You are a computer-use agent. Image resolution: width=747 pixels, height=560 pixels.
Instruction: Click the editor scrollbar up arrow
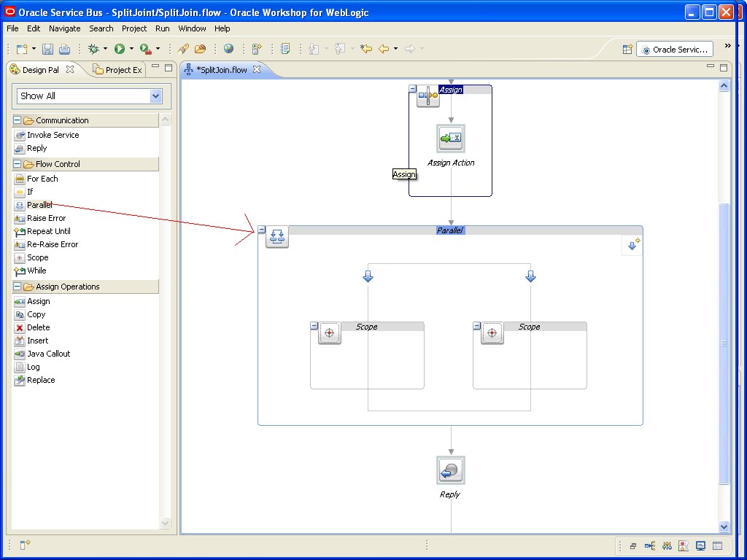(x=724, y=86)
